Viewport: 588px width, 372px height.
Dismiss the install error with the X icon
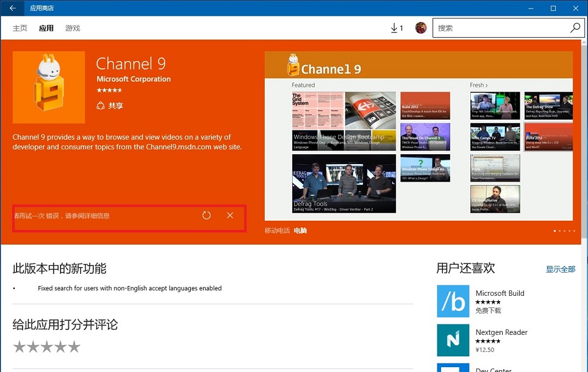tap(230, 215)
